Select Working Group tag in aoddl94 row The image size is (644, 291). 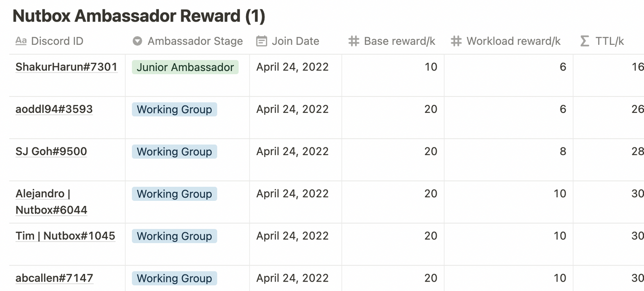click(175, 109)
